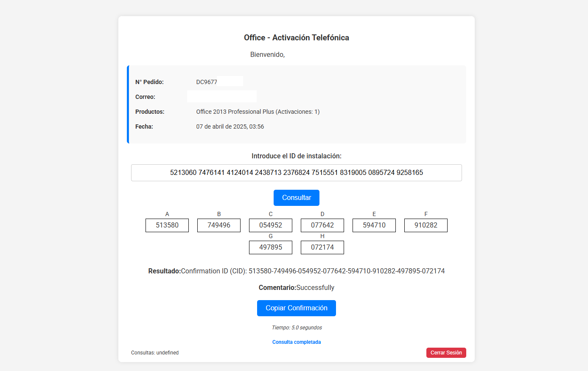
Task: Click the 'Fecha:' label
Action: pos(144,126)
